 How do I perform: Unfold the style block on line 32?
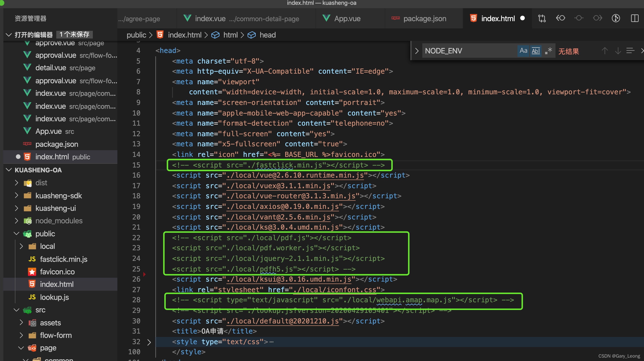(149, 342)
